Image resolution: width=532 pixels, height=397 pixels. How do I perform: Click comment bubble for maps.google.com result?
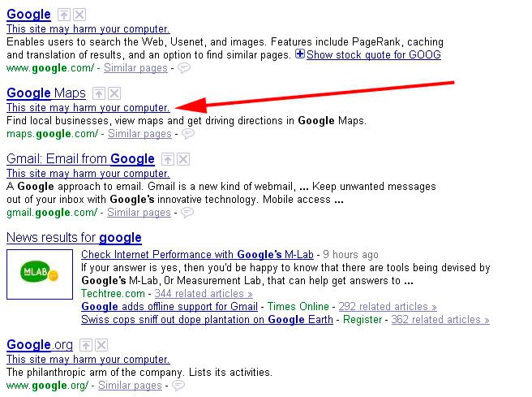point(188,134)
